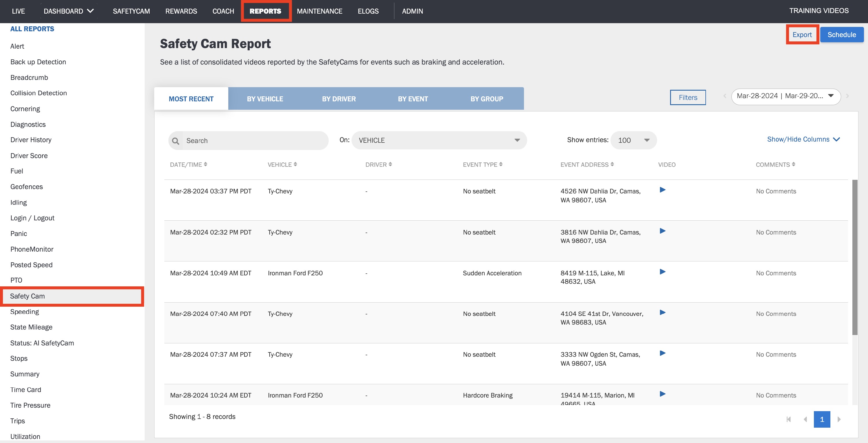Image resolution: width=868 pixels, height=443 pixels.
Task: Click the search magnifier icon
Action: [x=176, y=141]
